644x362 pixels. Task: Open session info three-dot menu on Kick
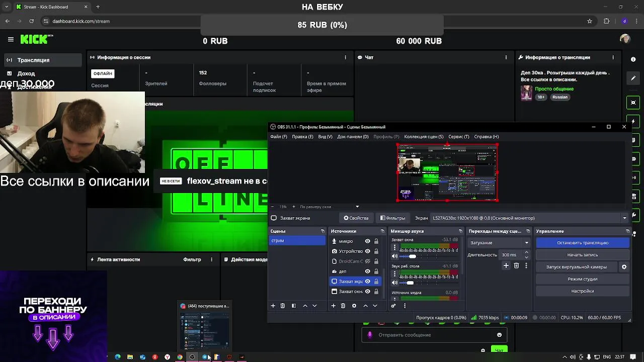tap(345, 57)
